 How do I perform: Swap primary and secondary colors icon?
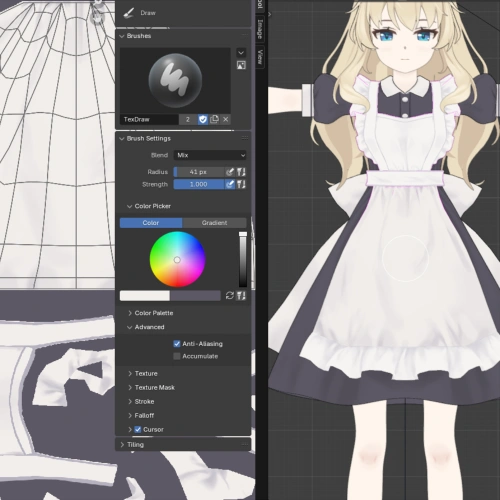[229, 296]
